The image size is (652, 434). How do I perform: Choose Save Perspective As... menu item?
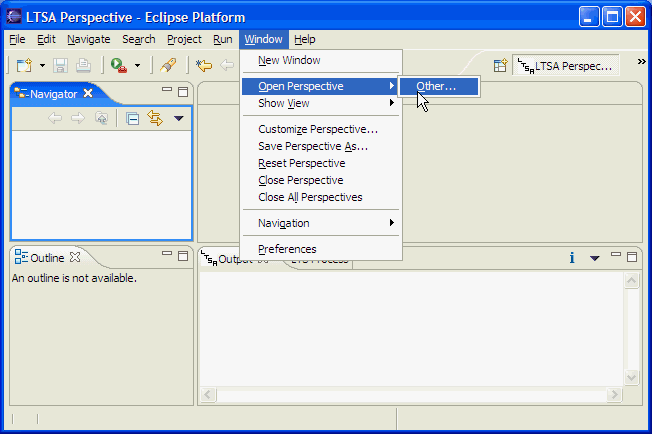coord(321,147)
